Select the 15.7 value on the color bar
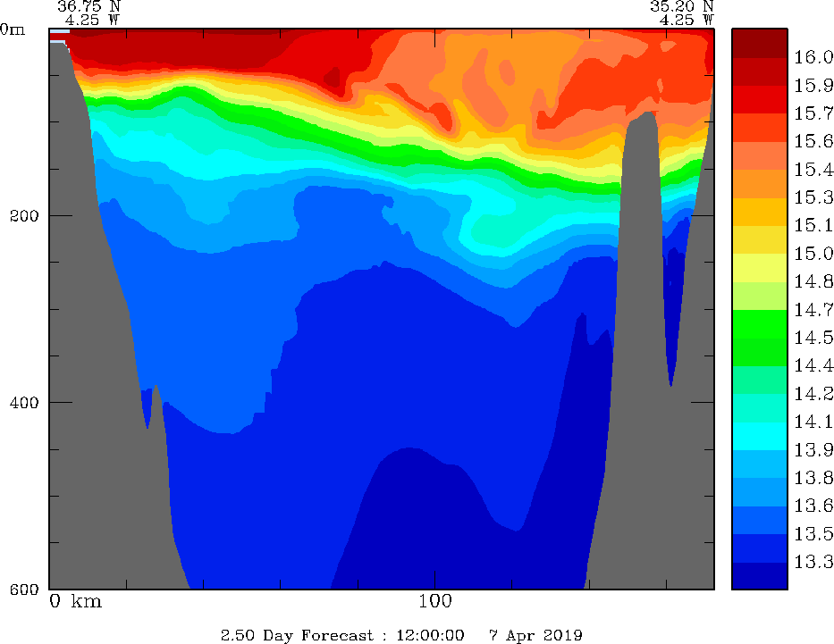 coord(813,113)
